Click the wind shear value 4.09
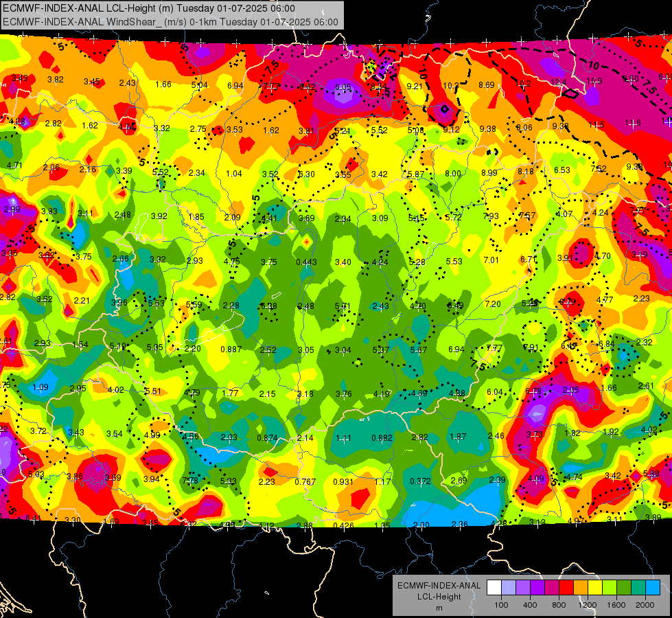 click(535, 478)
